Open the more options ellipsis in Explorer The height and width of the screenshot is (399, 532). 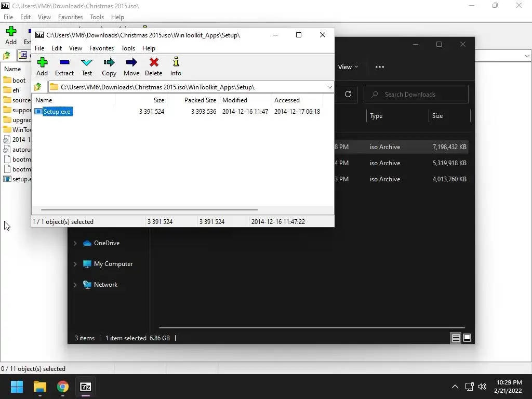point(380,67)
